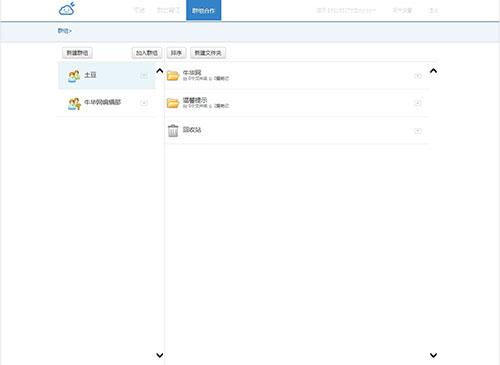Screen dimensions: 500x365
Task: Switch to the first navigation tab
Action: coord(139,10)
